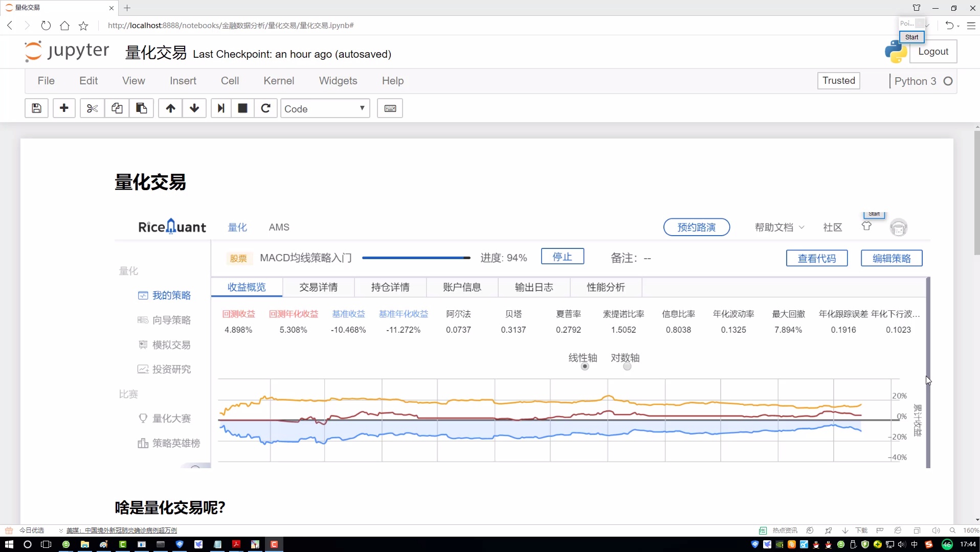Screen dimensions: 980x552
Task: Run the current cell icon
Action: [x=221, y=108]
